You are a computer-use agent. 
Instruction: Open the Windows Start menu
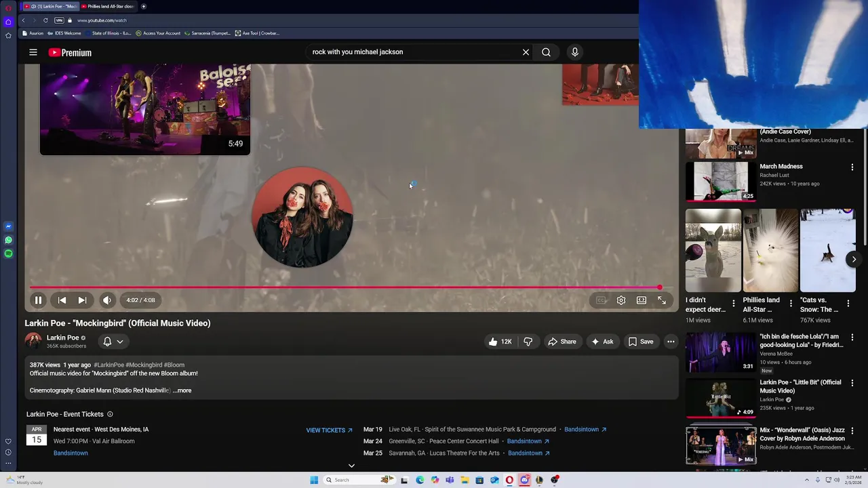pos(314,480)
